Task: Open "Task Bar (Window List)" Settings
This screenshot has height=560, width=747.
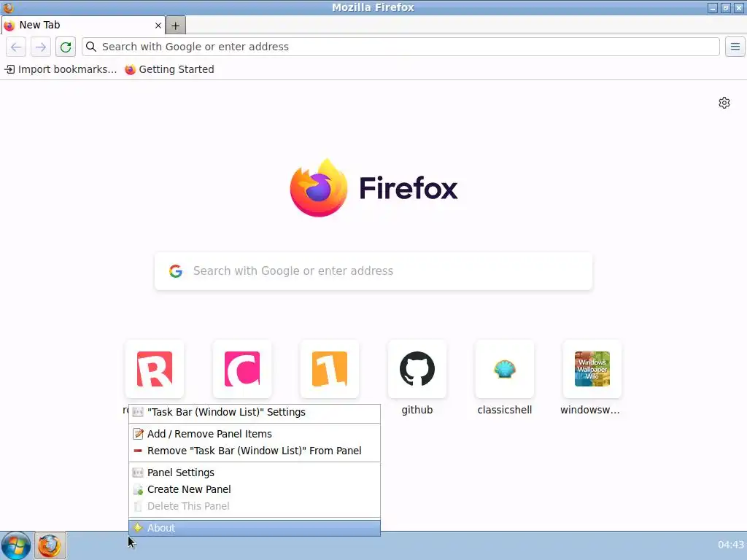Action: [x=255, y=413]
